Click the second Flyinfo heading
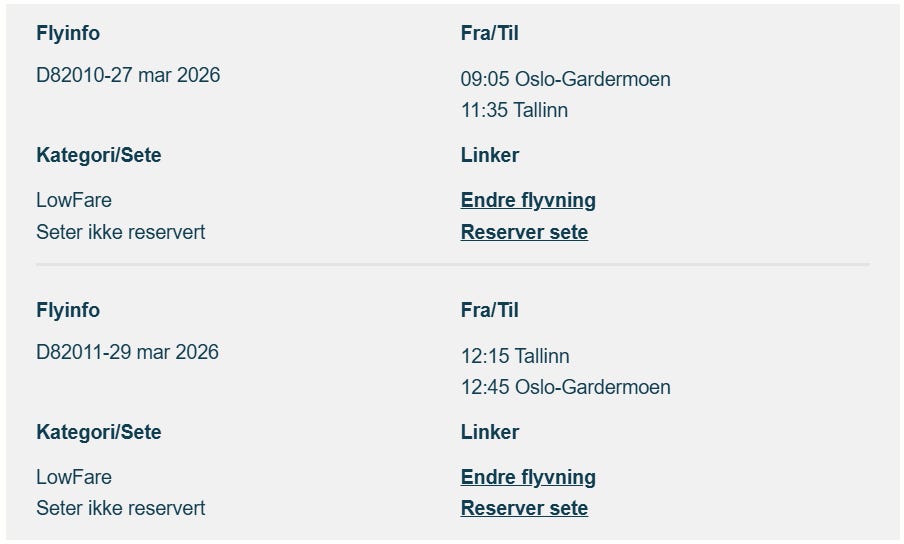The image size is (904, 544). tap(68, 311)
